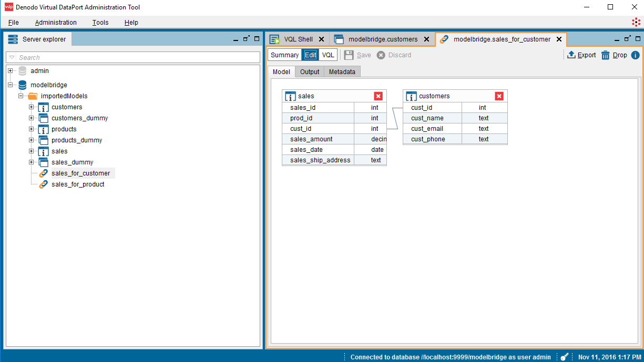Click the Export upload icon
This screenshot has height=362, width=644.
(571, 55)
